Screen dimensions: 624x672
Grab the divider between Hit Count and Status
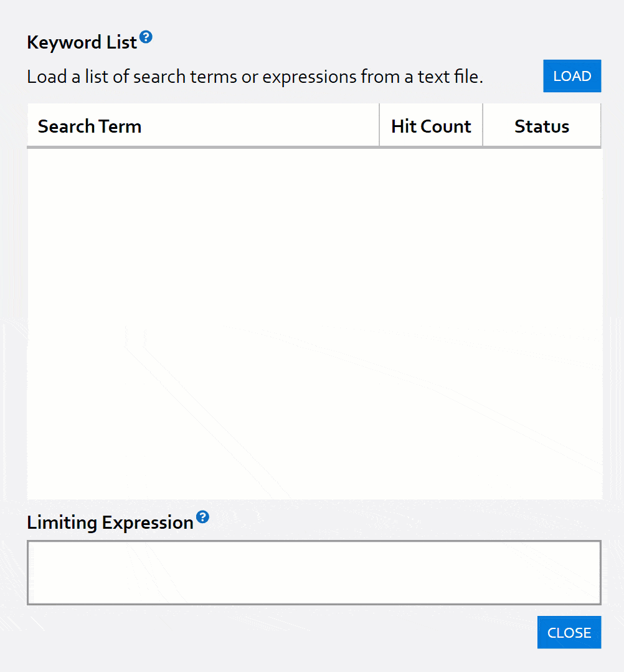[483, 125]
